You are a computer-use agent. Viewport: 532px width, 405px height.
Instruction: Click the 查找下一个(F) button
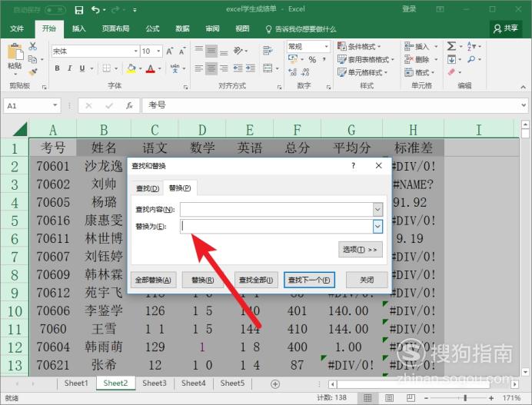point(309,281)
